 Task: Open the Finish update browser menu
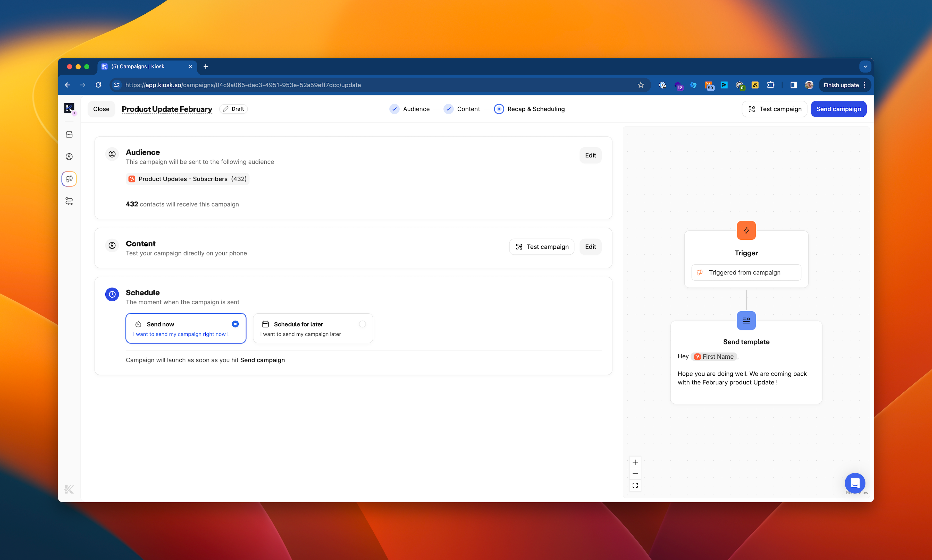click(844, 85)
